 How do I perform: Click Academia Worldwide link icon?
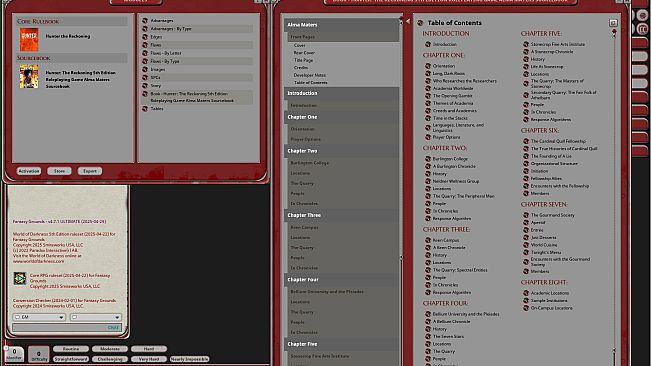428,88
